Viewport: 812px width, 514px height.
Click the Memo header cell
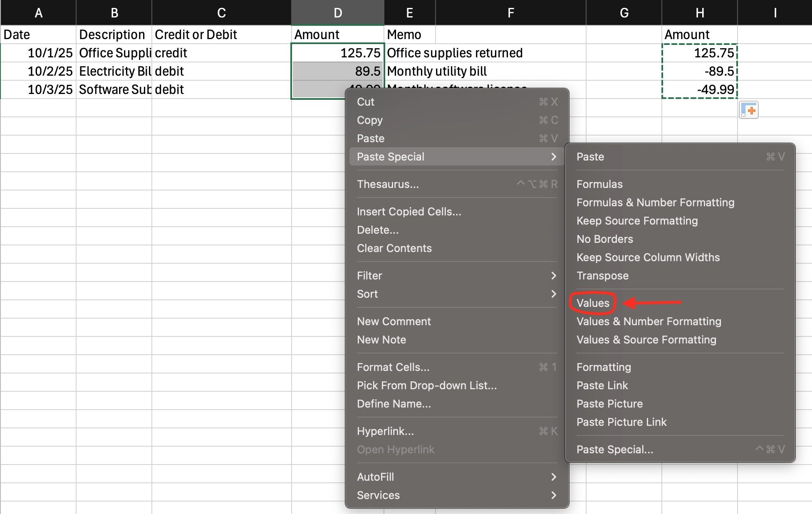[410, 35]
